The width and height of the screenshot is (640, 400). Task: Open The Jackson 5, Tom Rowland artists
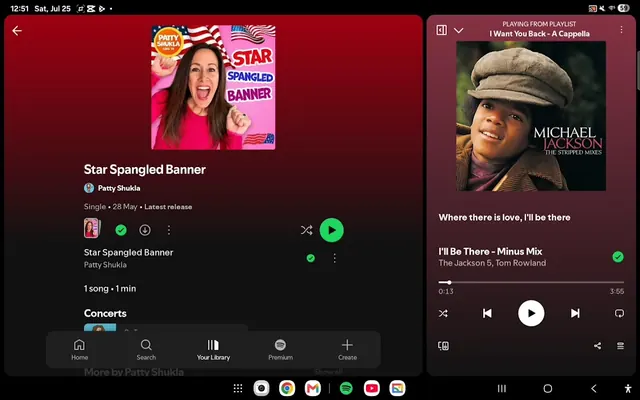pos(492,263)
